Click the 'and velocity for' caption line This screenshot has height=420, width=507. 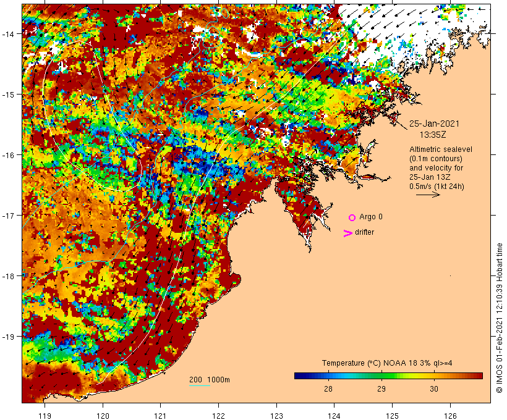436,167
